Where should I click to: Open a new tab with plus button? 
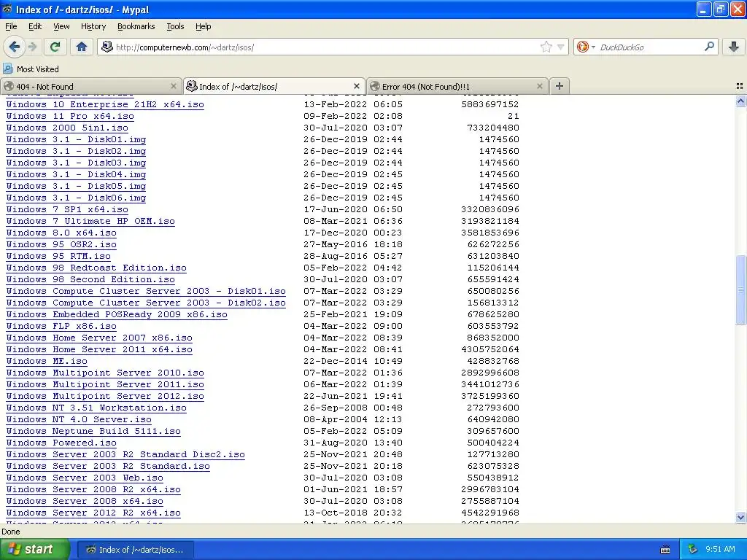tap(560, 86)
